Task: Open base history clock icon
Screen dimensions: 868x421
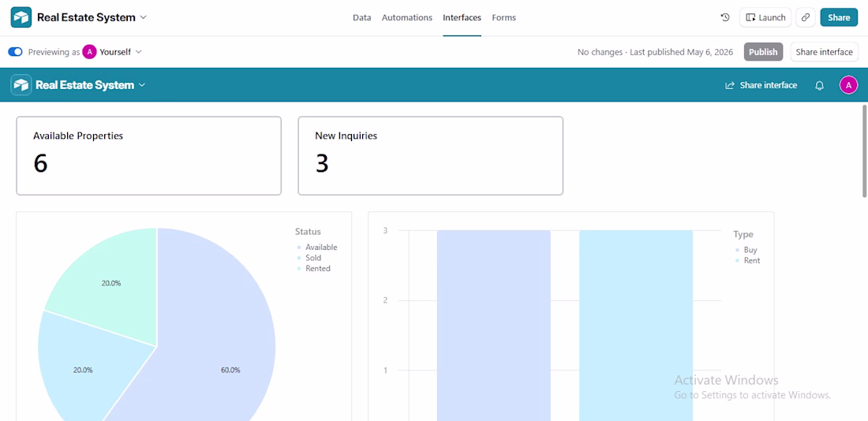Action: pos(725,17)
